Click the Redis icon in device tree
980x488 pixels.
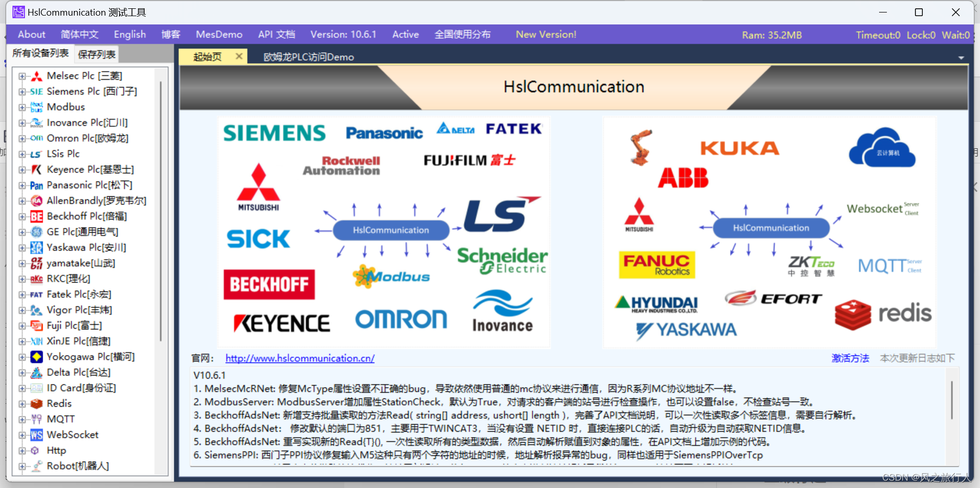tap(36, 404)
